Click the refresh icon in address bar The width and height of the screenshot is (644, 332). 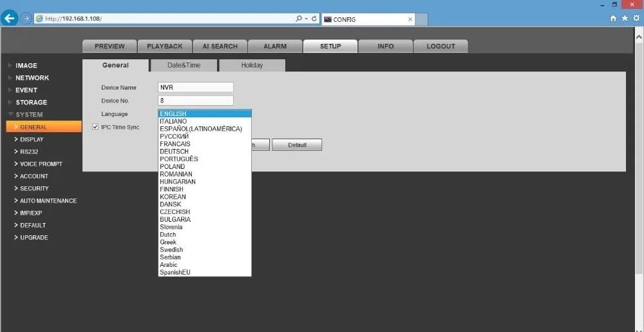(x=314, y=19)
